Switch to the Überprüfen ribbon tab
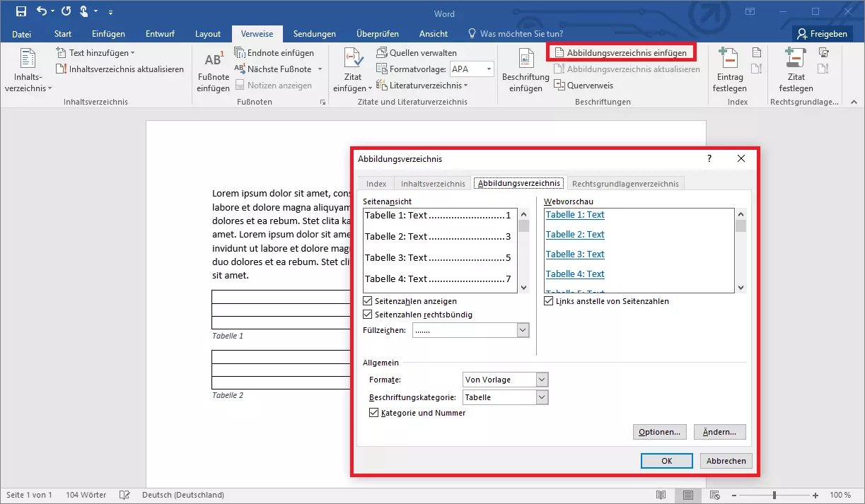 click(x=378, y=34)
